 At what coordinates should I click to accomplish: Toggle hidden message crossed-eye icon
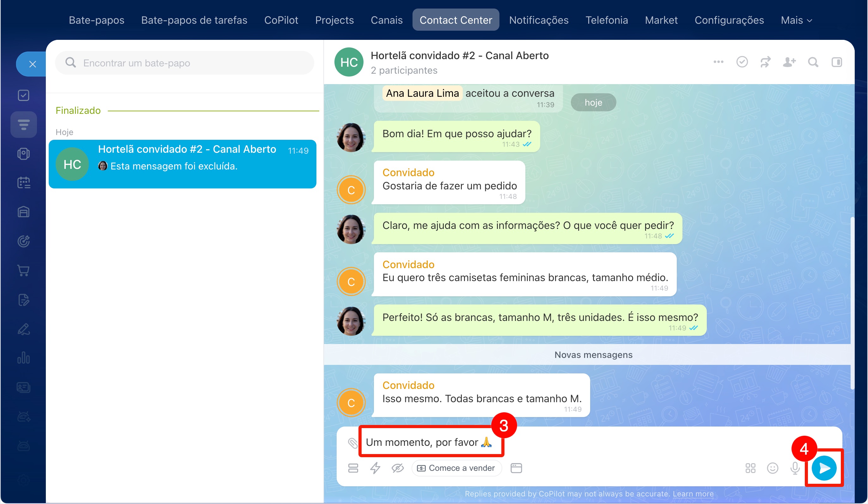pyautogui.click(x=397, y=468)
